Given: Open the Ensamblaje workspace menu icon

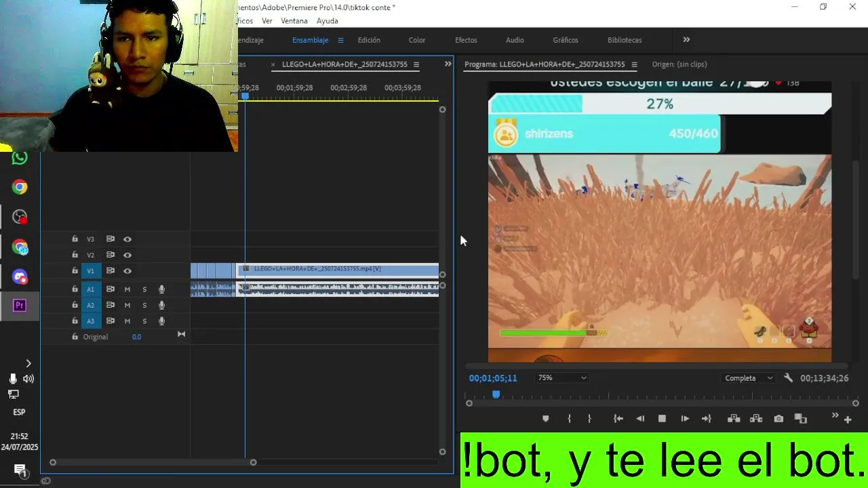Looking at the screenshot, I should (x=340, y=40).
